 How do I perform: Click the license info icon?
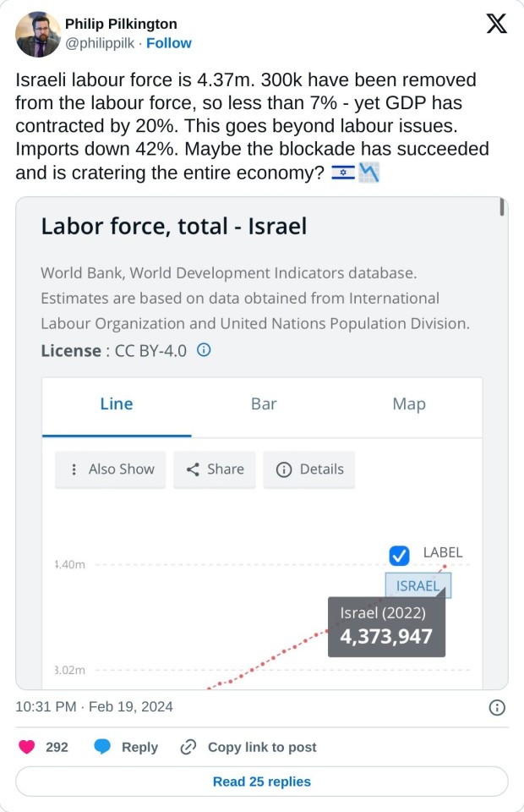(204, 349)
